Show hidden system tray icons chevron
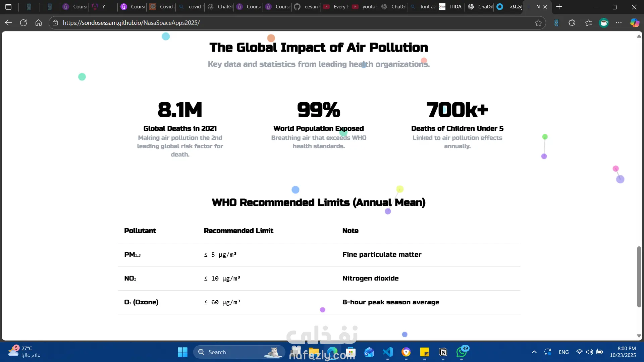Image resolution: width=644 pixels, height=362 pixels. [x=534, y=352]
